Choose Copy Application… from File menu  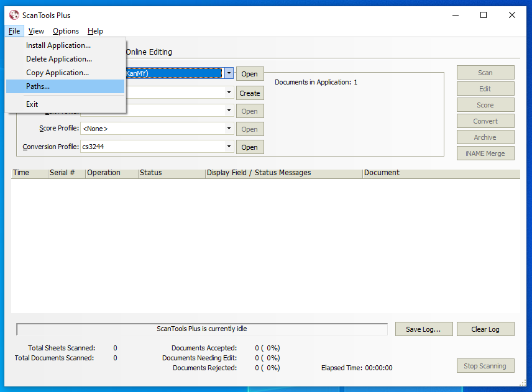(65, 73)
